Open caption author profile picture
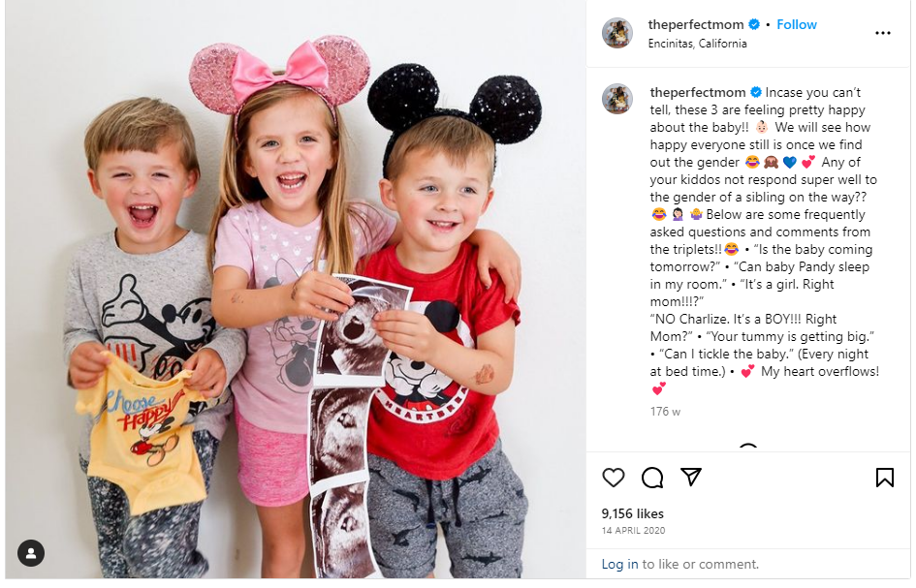 click(617, 98)
